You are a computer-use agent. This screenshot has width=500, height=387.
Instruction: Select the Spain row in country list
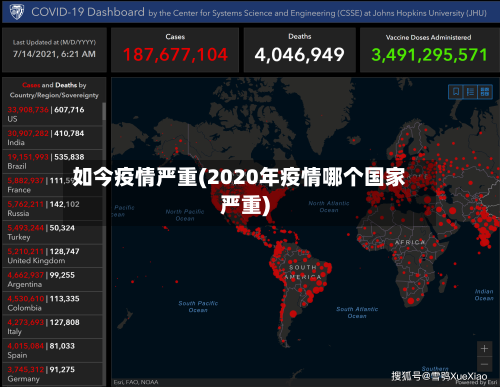tap(52, 351)
